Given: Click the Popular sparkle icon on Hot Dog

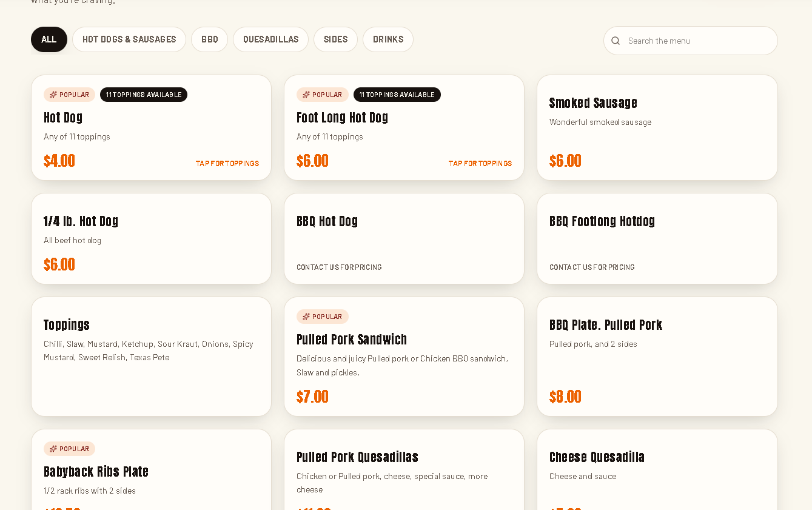Looking at the screenshot, I should (53, 95).
